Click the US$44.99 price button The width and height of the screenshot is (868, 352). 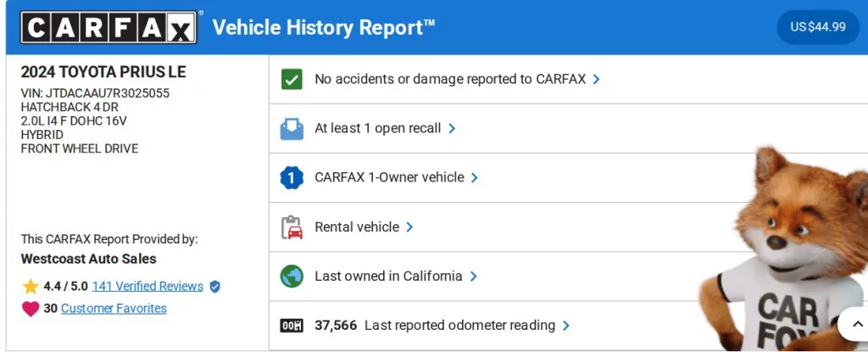[x=818, y=27]
